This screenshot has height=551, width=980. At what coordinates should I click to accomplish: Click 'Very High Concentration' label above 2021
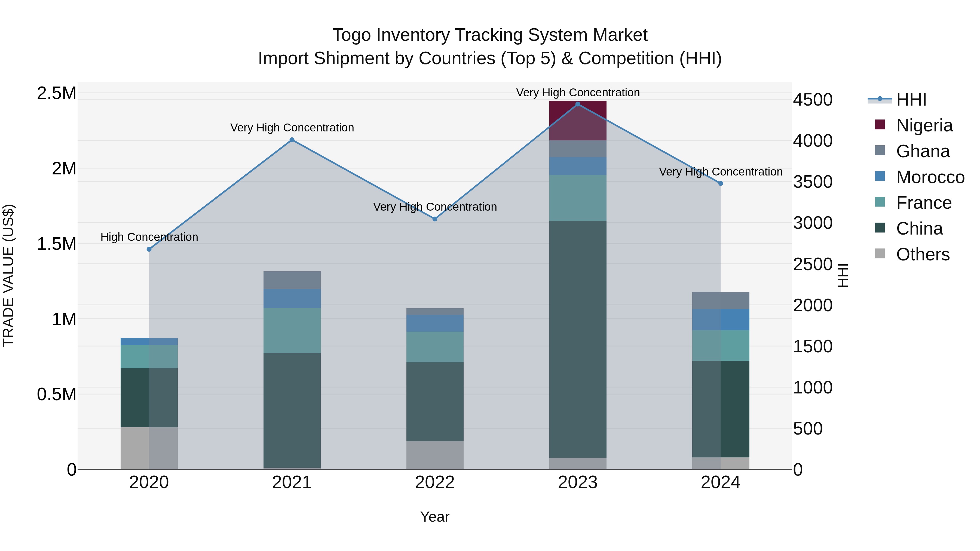click(x=292, y=127)
